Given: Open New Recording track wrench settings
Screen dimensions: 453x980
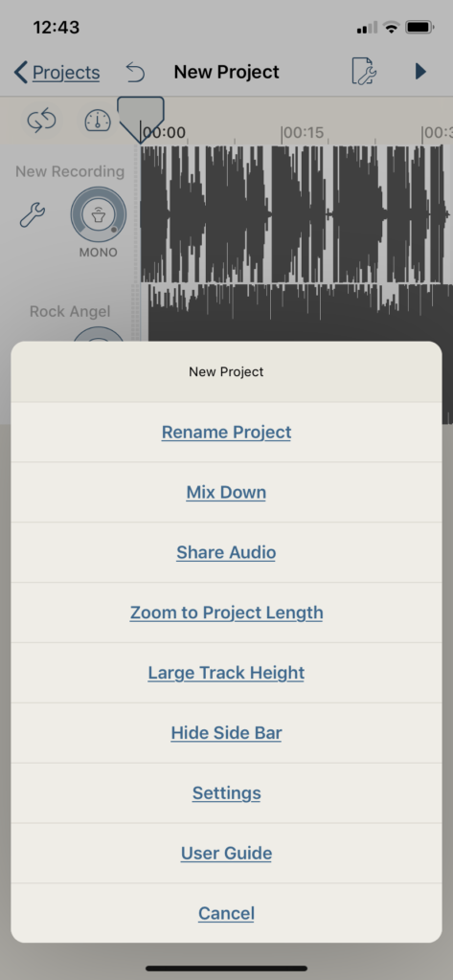Looking at the screenshot, I should pyautogui.click(x=32, y=215).
